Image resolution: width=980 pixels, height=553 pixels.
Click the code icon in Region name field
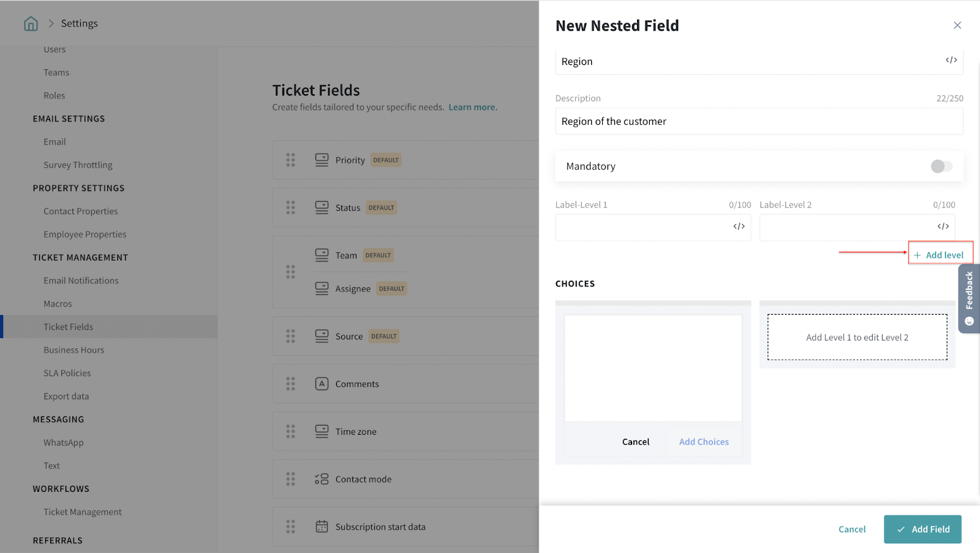tap(951, 60)
